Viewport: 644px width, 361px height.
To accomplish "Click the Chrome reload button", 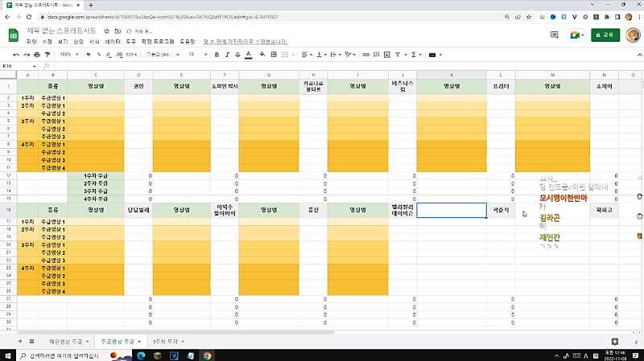I will tap(29, 17).
